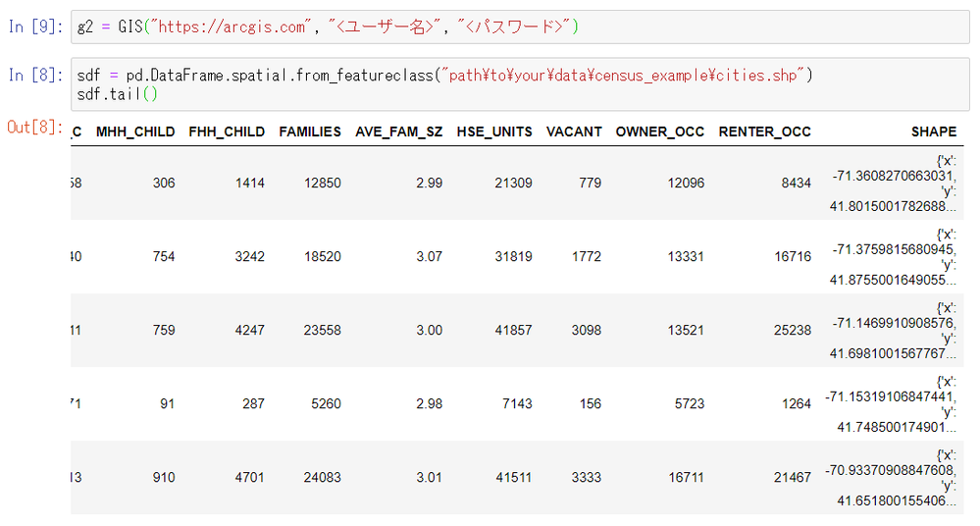Image resolution: width=980 pixels, height=526 pixels.
Task: Select the In [8] cell prompt
Action: pyautogui.click(x=35, y=76)
